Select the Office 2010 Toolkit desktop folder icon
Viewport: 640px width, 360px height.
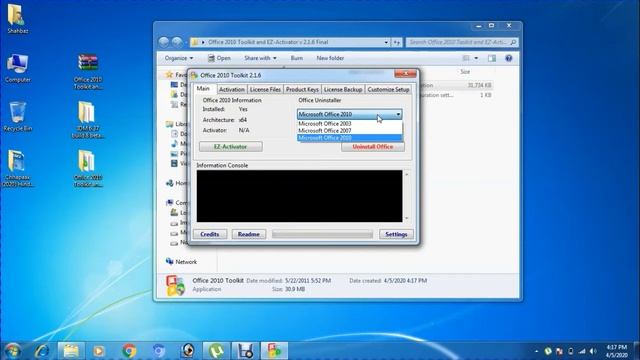pyautogui.click(x=88, y=168)
